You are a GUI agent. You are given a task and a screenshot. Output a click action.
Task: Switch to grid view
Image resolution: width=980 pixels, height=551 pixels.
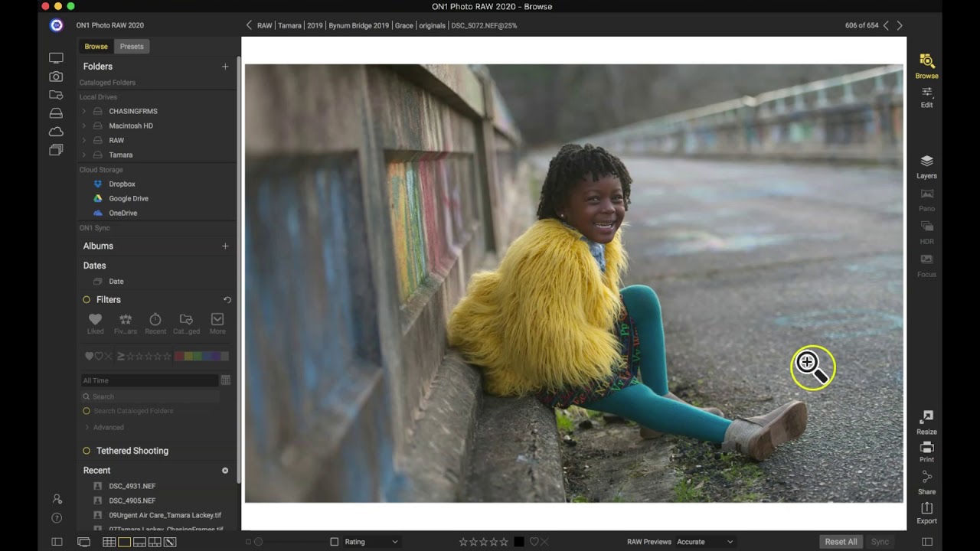point(109,542)
